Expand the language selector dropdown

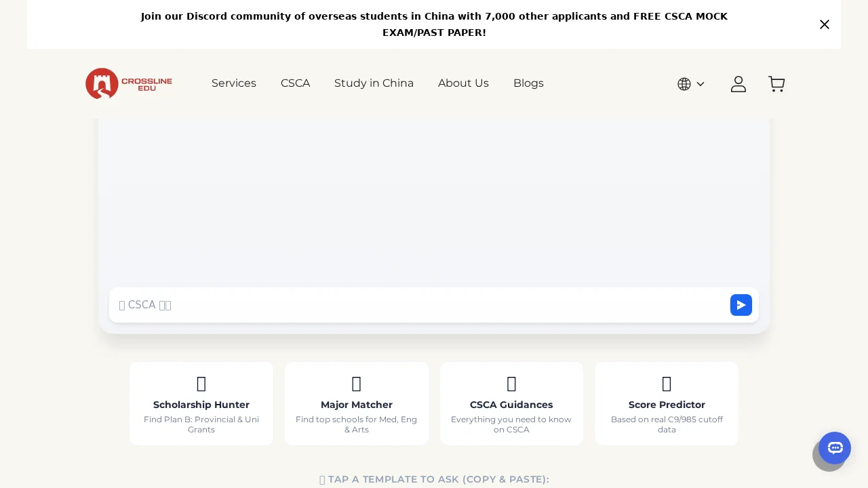[x=701, y=84]
